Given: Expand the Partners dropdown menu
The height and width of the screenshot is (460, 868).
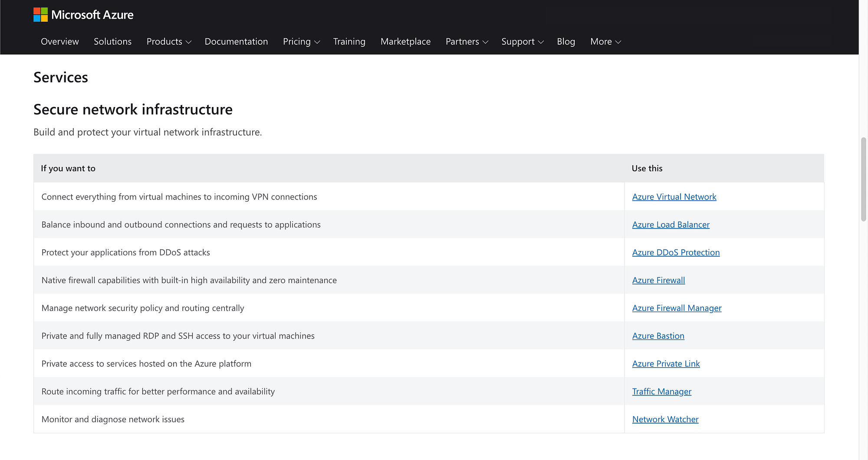Looking at the screenshot, I should [x=467, y=42].
